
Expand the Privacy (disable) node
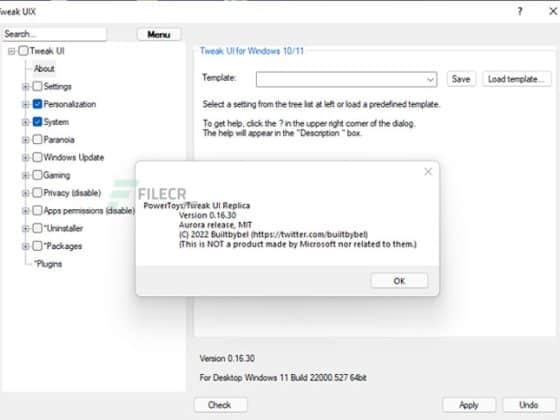coord(25,193)
